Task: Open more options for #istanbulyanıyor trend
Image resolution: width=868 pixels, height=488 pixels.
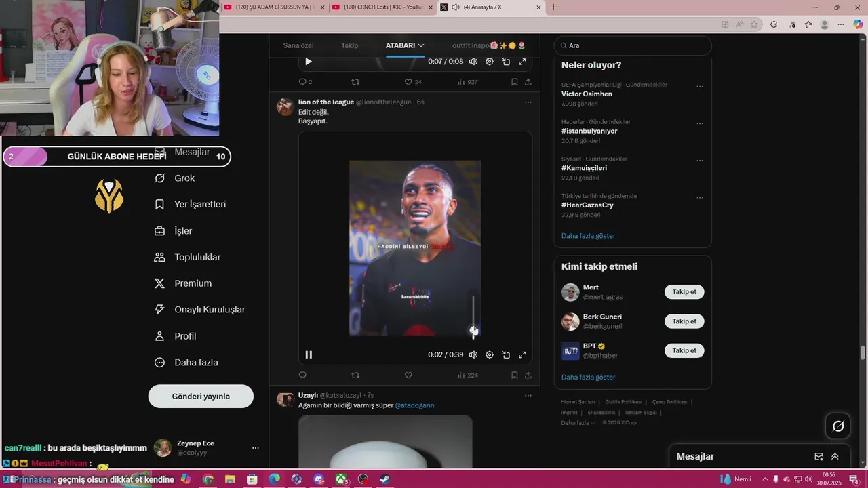Action: point(700,124)
